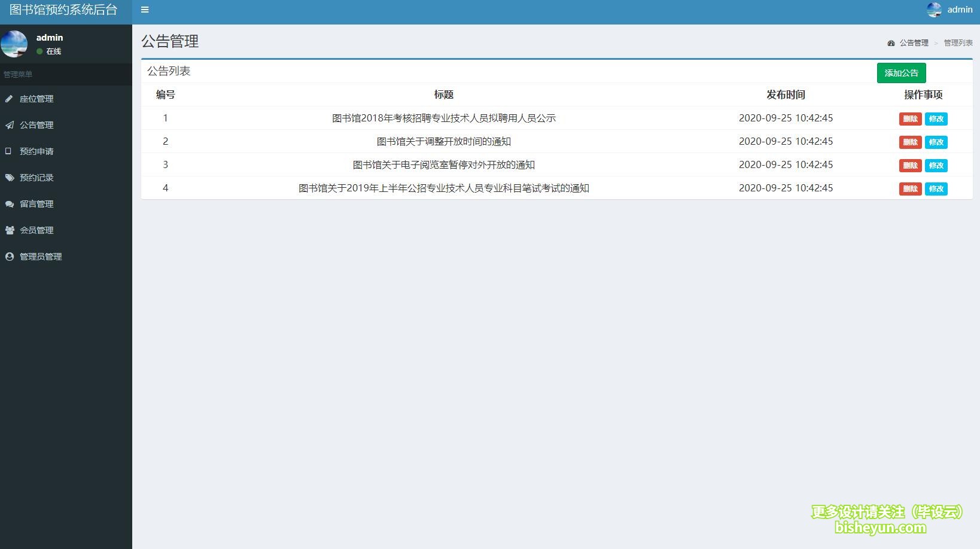Click the 发布时间 column header
Viewport: 980px width, 549px height.
[x=786, y=94]
